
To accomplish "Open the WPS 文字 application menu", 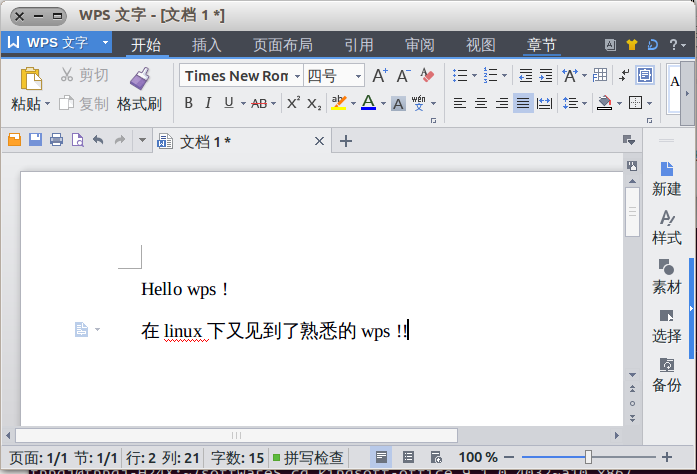I will pyautogui.click(x=57, y=43).
